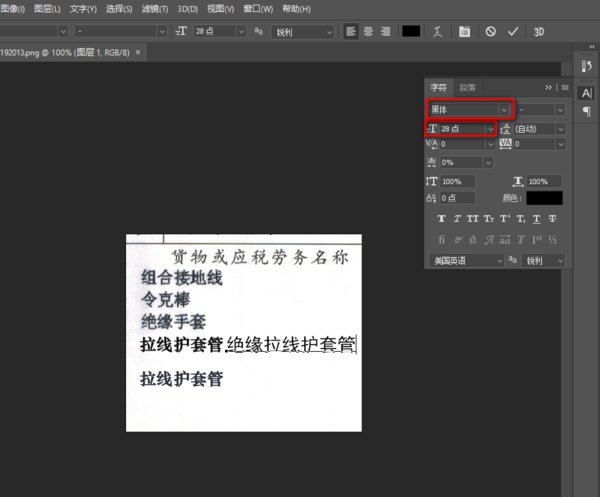Toggle strikethrough style in character panel
The image size is (600, 497).
click(552, 218)
